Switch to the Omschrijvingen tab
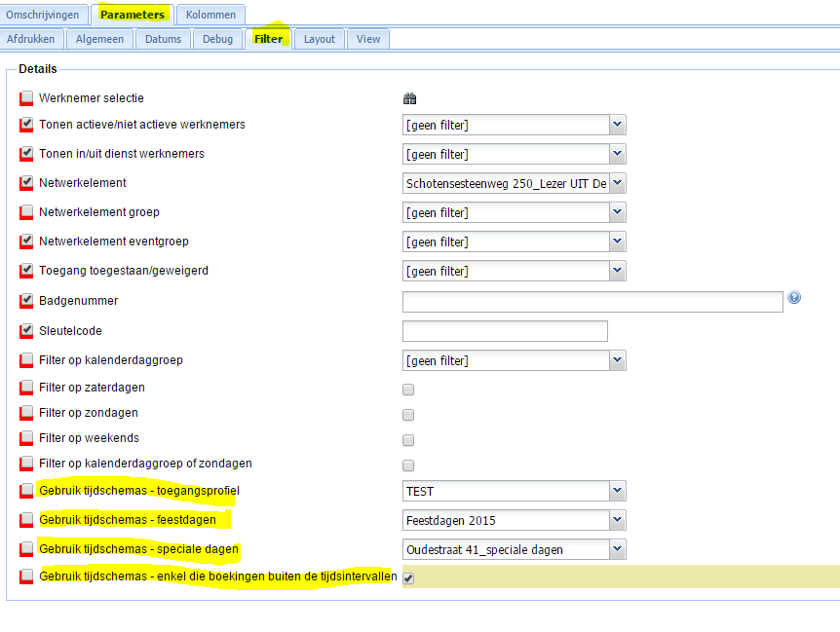Screen dimensions: 840x632 tap(42, 15)
